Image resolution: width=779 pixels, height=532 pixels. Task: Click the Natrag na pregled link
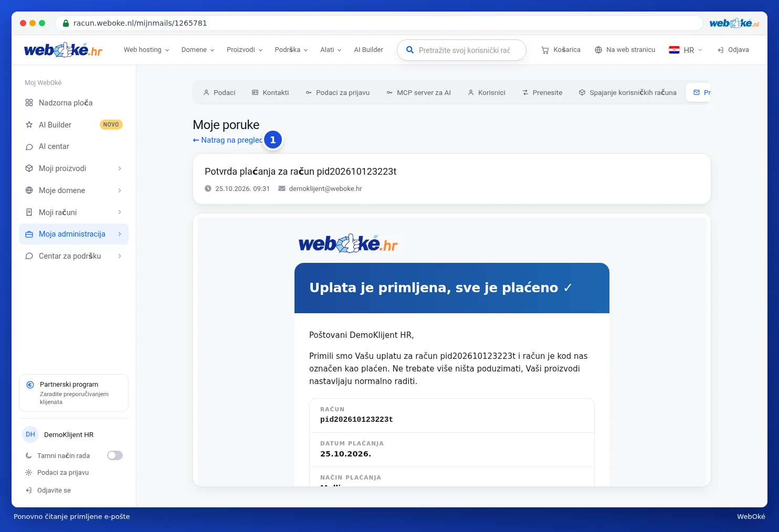(227, 140)
